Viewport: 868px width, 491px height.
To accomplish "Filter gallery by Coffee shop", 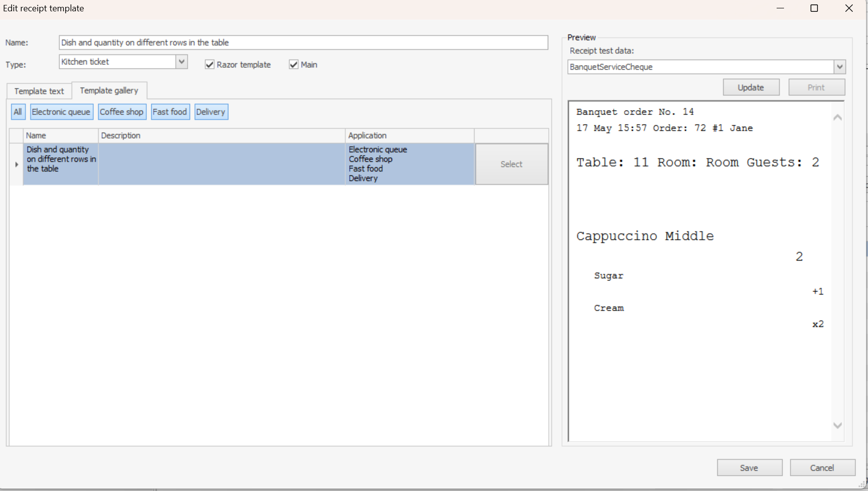I will [x=122, y=112].
